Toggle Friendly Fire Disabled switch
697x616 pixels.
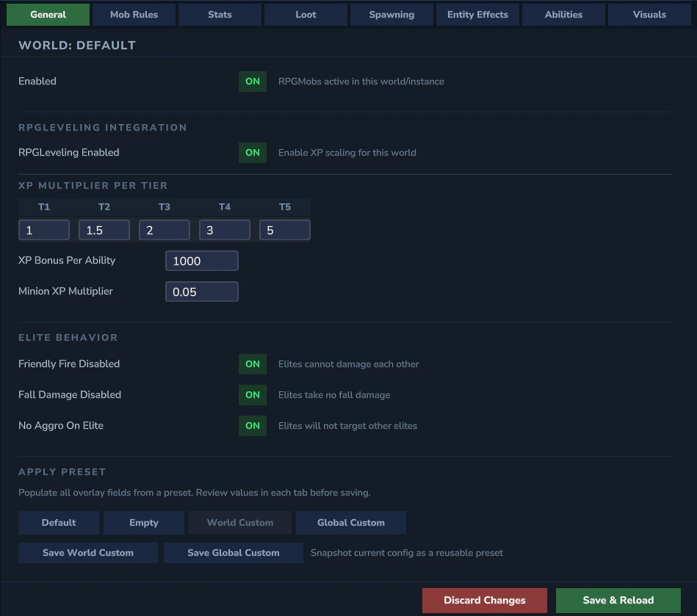click(253, 364)
